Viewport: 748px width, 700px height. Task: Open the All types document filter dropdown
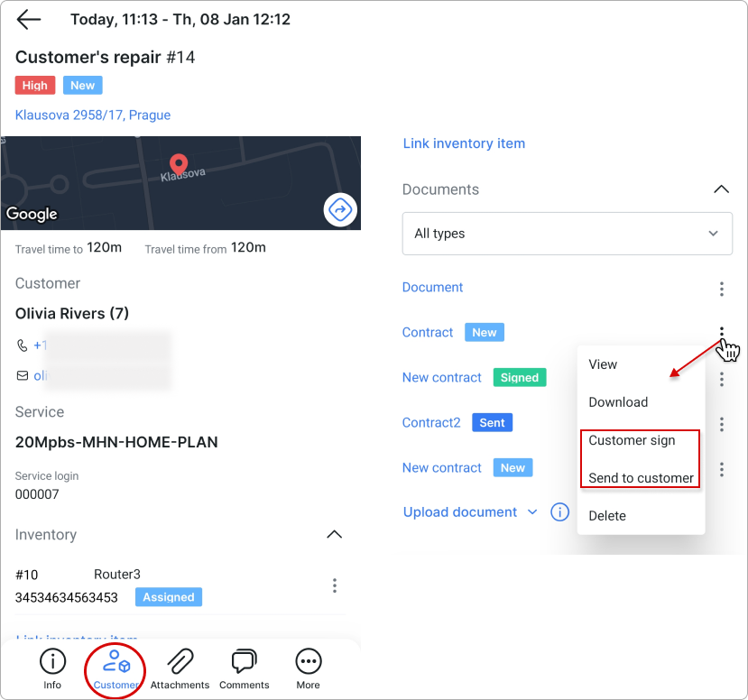(567, 233)
